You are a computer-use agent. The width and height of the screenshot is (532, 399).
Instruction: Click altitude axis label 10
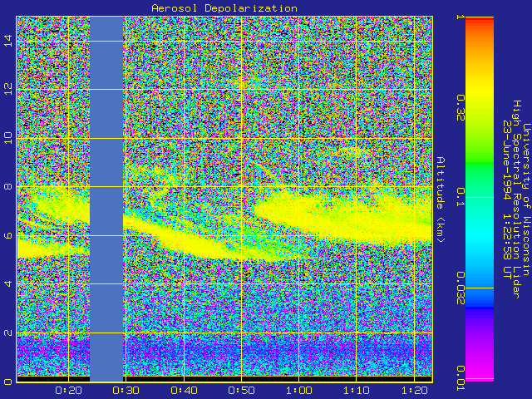8,138
